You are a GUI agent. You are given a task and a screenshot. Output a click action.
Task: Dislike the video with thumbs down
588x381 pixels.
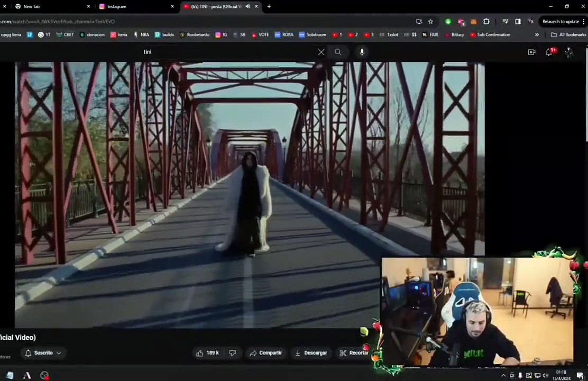[233, 353]
